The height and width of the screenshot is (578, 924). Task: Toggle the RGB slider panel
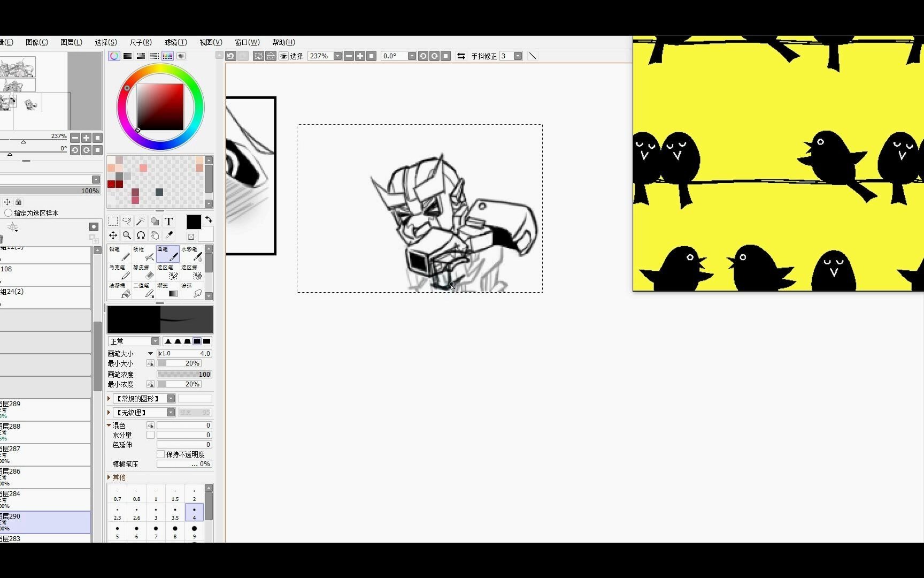point(127,56)
